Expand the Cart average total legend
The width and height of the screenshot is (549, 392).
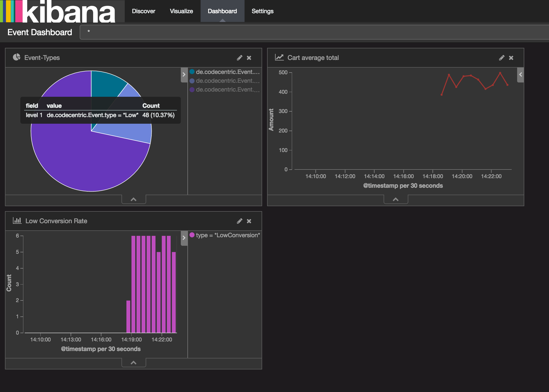coord(520,74)
